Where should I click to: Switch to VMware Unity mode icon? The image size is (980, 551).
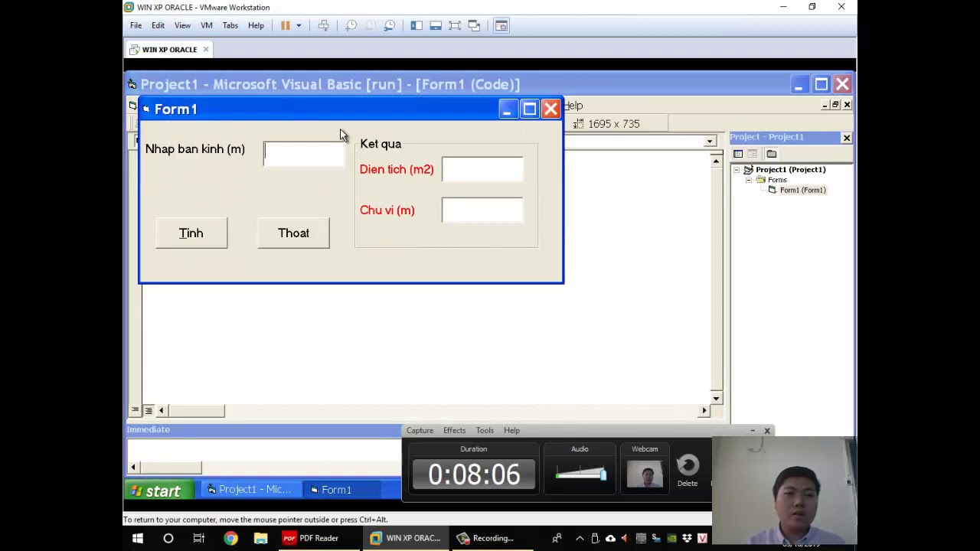point(474,25)
